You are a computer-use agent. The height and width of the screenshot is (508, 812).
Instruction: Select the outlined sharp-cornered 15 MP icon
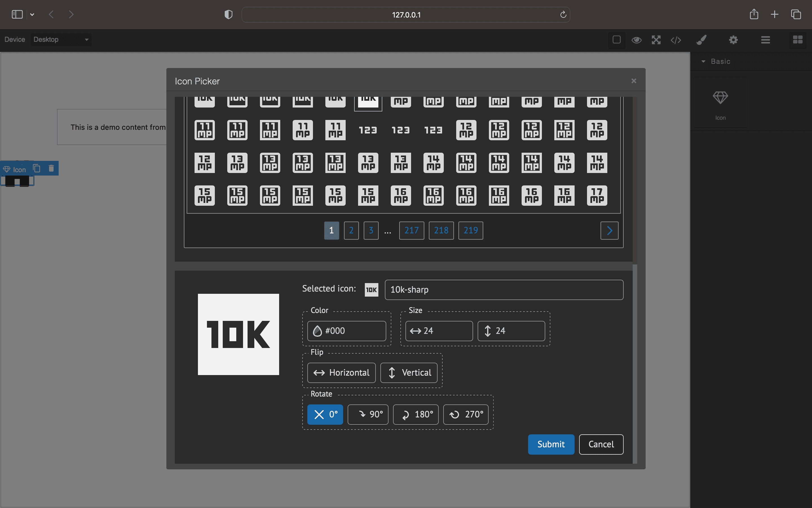[x=303, y=196]
